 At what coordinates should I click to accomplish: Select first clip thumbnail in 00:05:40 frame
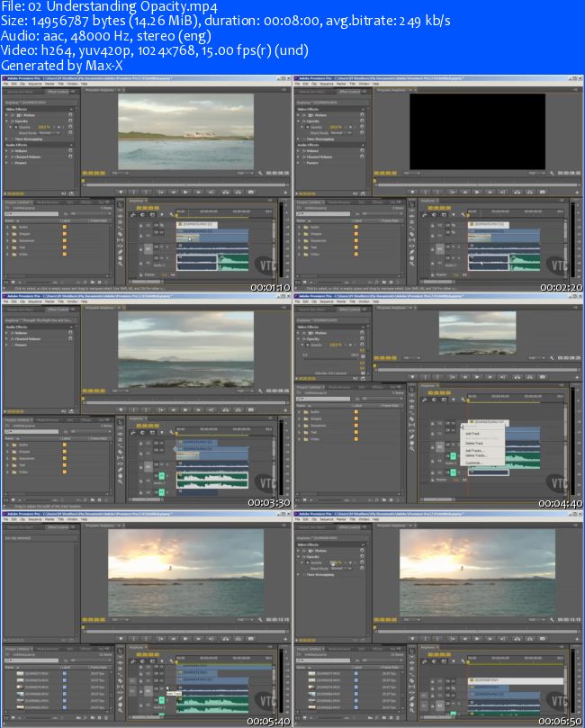pos(20,673)
